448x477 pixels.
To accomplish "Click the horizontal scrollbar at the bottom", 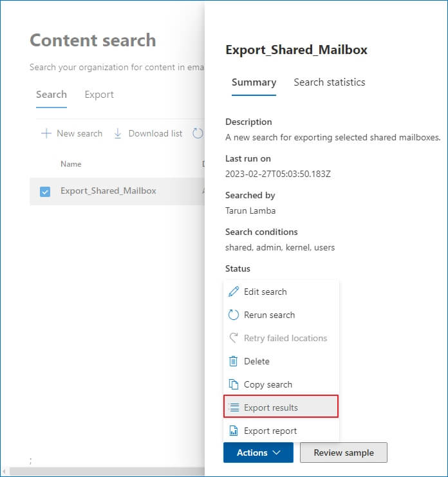I will coord(103,472).
